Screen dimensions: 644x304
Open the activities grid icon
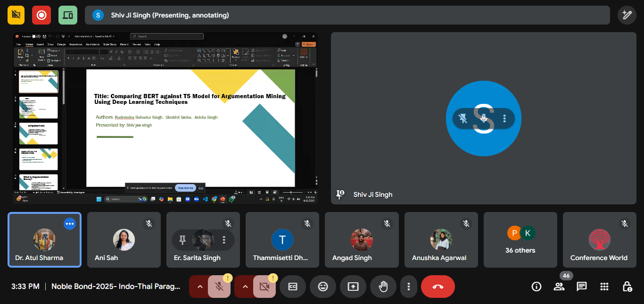point(604,287)
